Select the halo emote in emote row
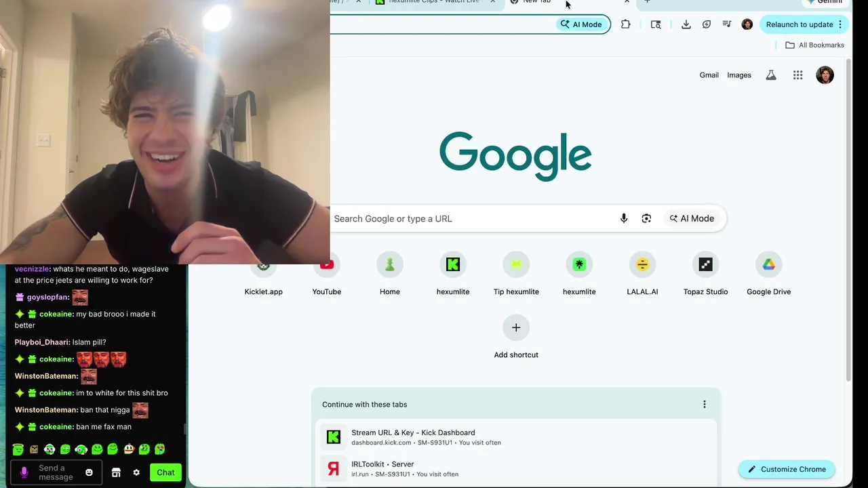The height and width of the screenshot is (488, 868). point(18,449)
